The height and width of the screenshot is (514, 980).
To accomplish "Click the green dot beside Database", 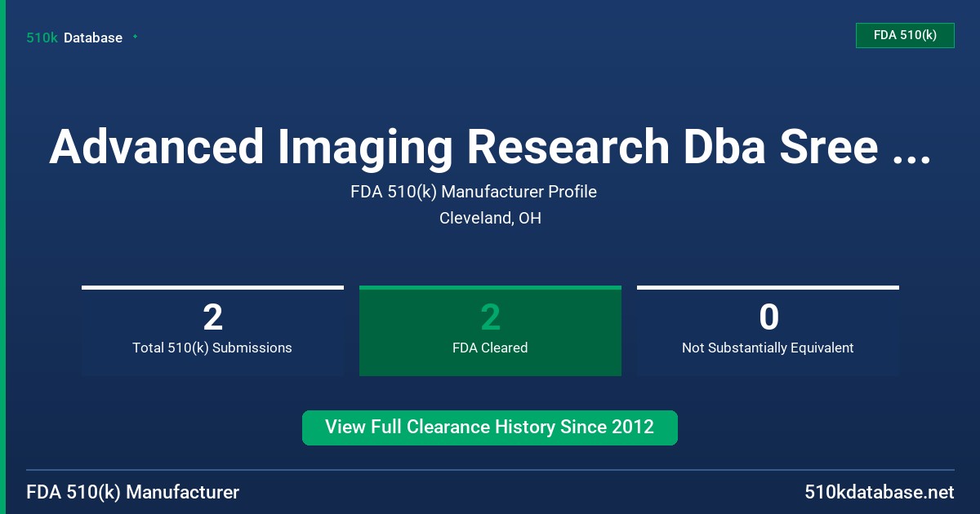I will click(135, 37).
